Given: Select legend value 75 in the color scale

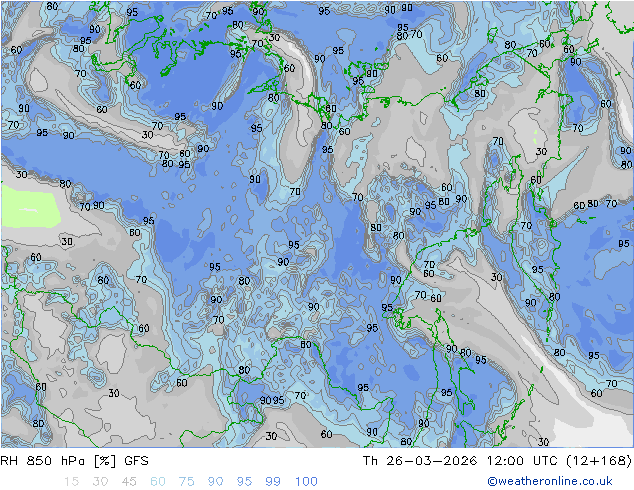Looking at the screenshot, I should coord(186,481).
